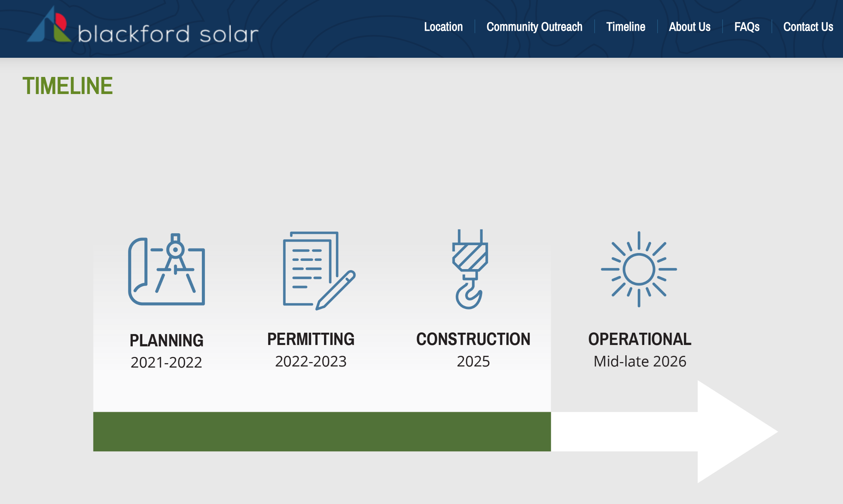The width and height of the screenshot is (843, 504).
Task: Select the CONSTRUCTION 2025 stage label
Action: pyautogui.click(x=474, y=350)
